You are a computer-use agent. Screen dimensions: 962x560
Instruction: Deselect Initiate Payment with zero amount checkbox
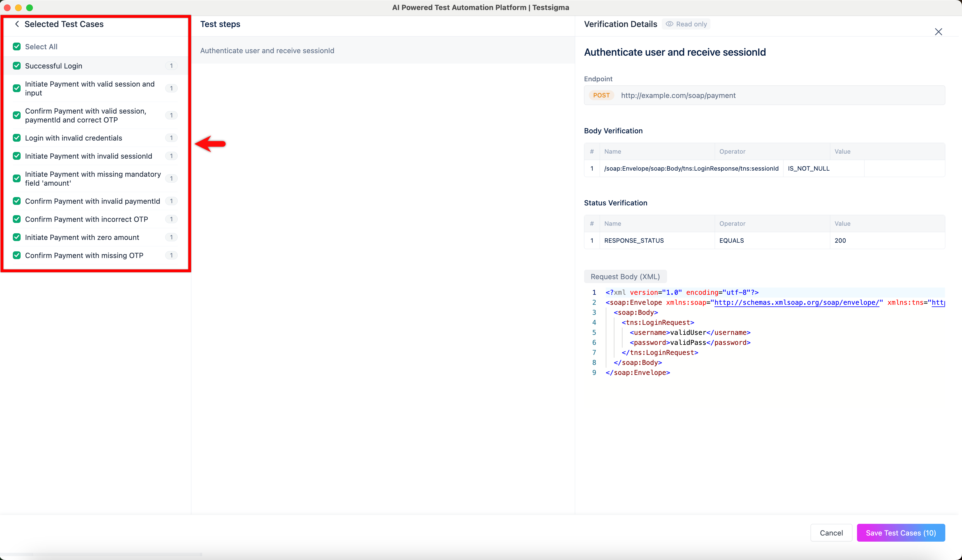[x=17, y=237]
